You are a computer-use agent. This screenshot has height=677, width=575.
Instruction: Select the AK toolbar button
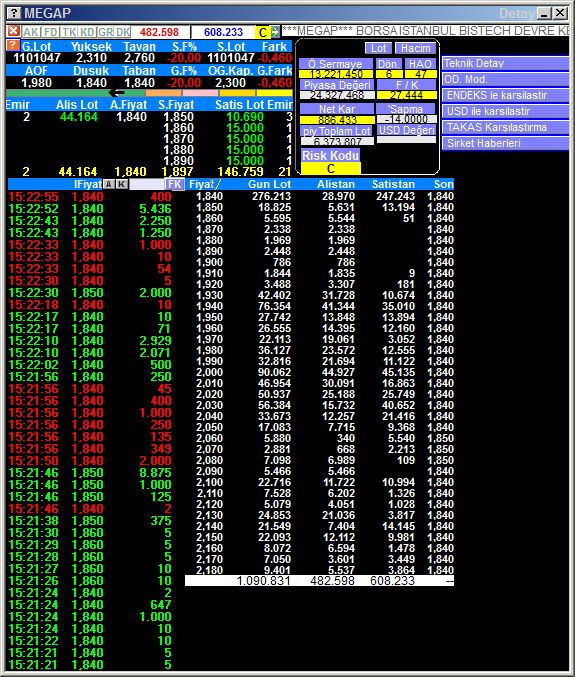click(x=31, y=32)
